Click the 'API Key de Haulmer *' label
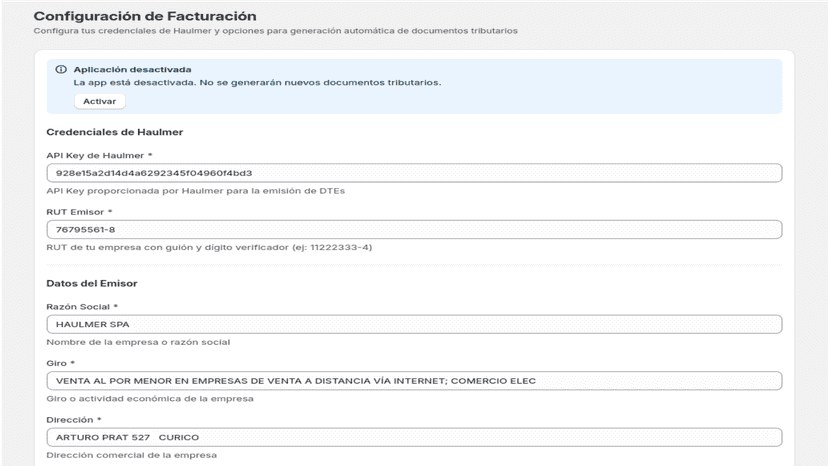828x466 pixels. click(99, 155)
